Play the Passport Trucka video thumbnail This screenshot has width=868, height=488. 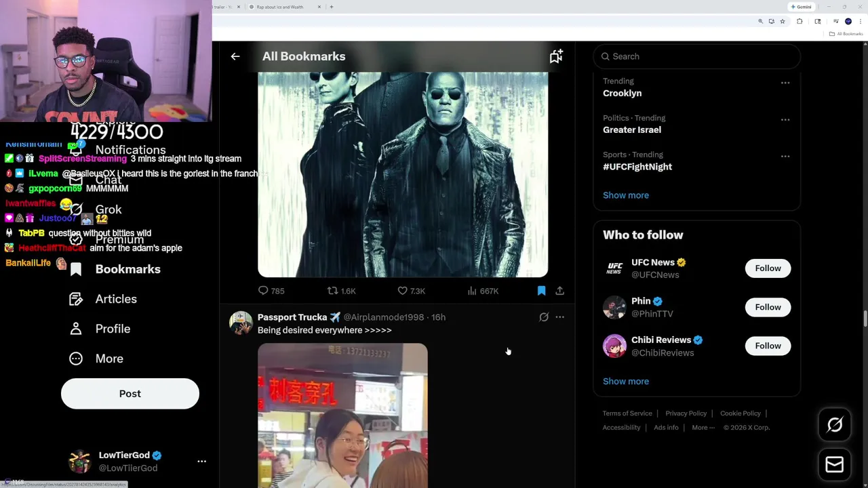tap(342, 415)
